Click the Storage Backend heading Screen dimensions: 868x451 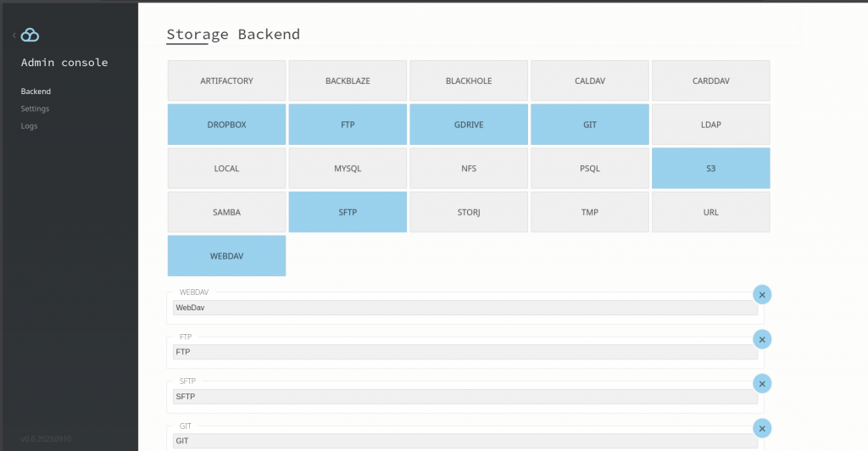233,34
